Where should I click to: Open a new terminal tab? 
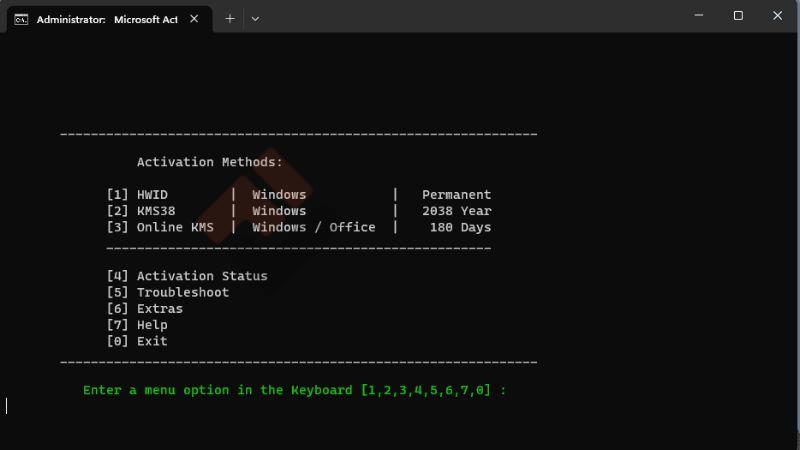click(x=230, y=19)
